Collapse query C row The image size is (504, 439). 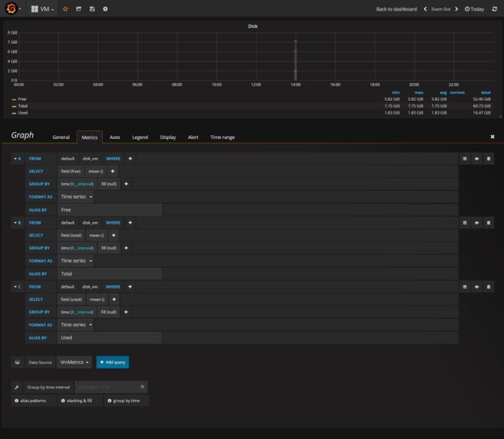point(17,287)
